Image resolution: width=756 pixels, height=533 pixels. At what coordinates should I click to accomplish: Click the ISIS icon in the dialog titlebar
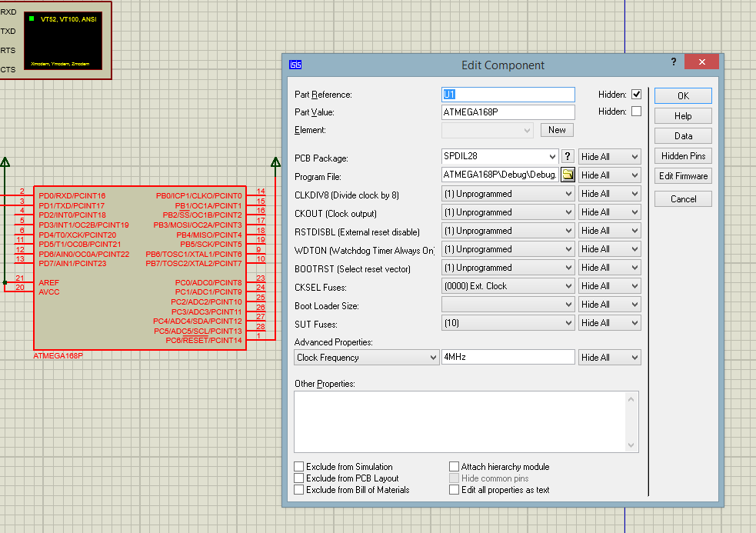tap(295, 65)
